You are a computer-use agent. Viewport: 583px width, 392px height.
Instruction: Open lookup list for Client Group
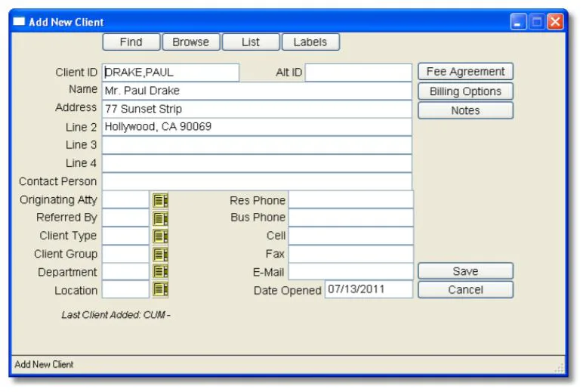click(160, 255)
